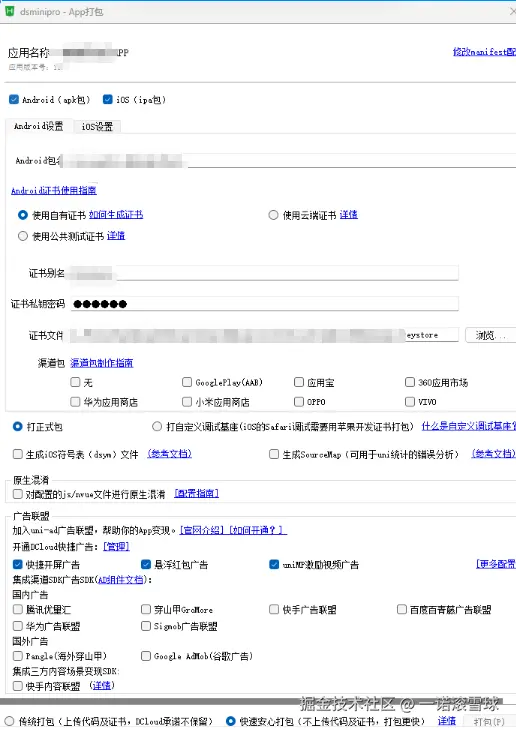Image resolution: width=516 pixels, height=730 pixels.
Task: Click the Android包名 input field
Action: (289, 161)
